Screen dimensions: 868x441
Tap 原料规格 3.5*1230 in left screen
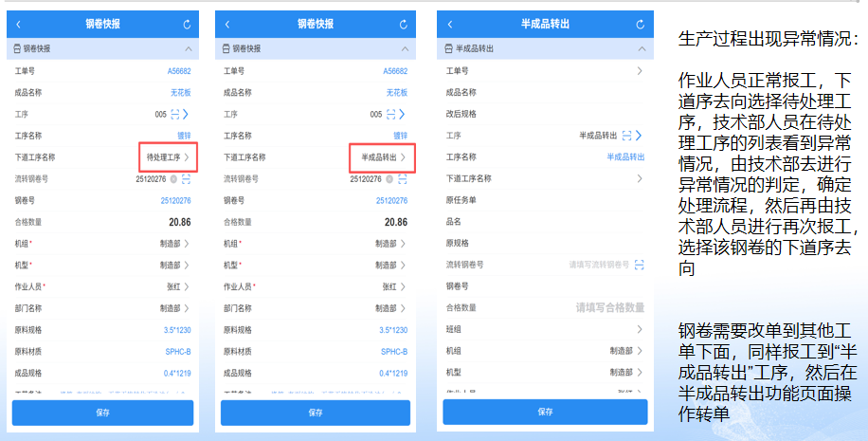(177, 330)
